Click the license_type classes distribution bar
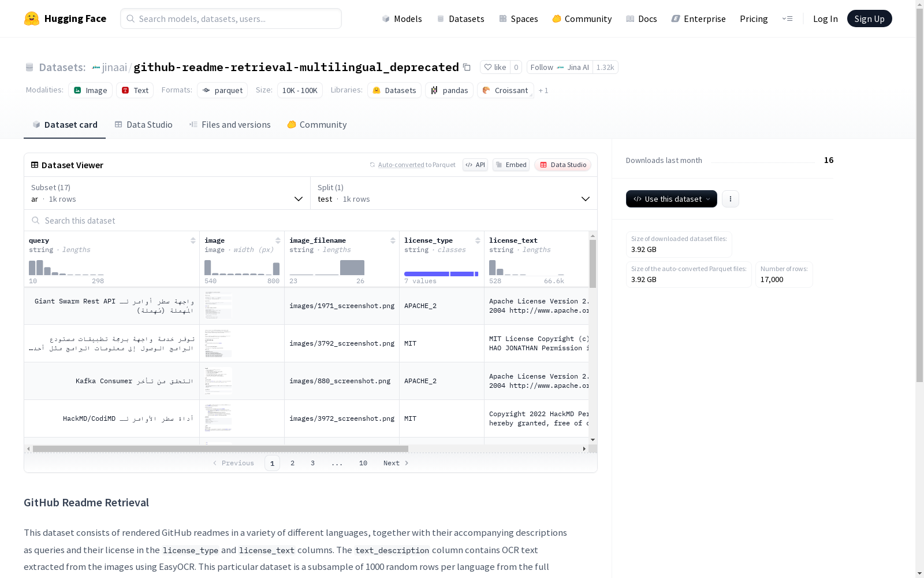The height and width of the screenshot is (578, 924). tap(441, 273)
